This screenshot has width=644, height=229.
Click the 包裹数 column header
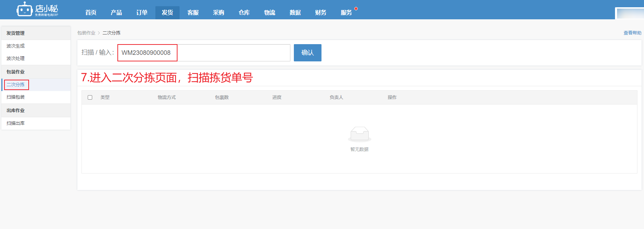[x=222, y=98]
